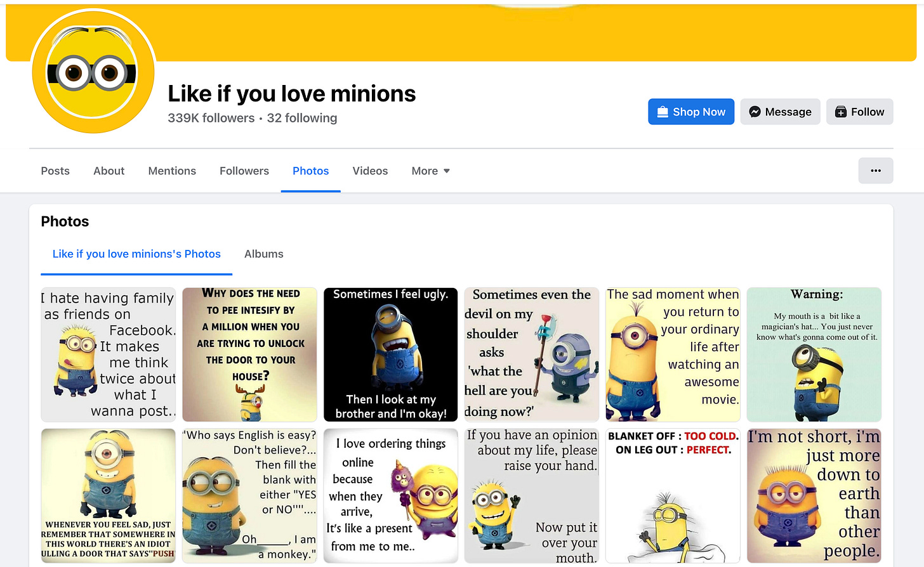Select Like if you love minions's Photos tab
The height and width of the screenshot is (567, 924).
136,254
